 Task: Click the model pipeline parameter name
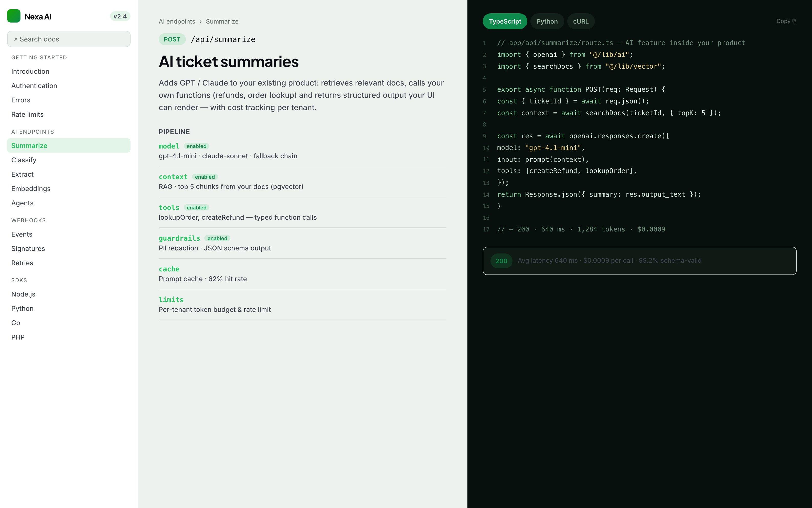click(x=169, y=146)
